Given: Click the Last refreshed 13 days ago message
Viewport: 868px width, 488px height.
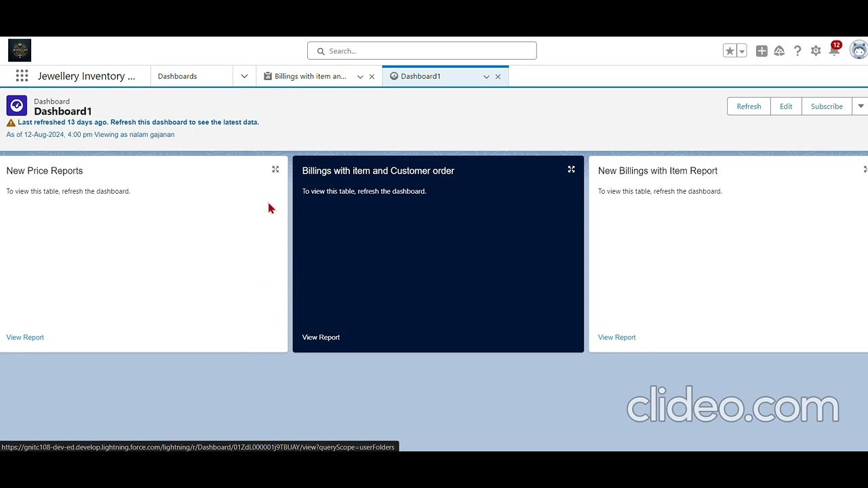Looking at the screenshot, I should click(x=138, y=123).
